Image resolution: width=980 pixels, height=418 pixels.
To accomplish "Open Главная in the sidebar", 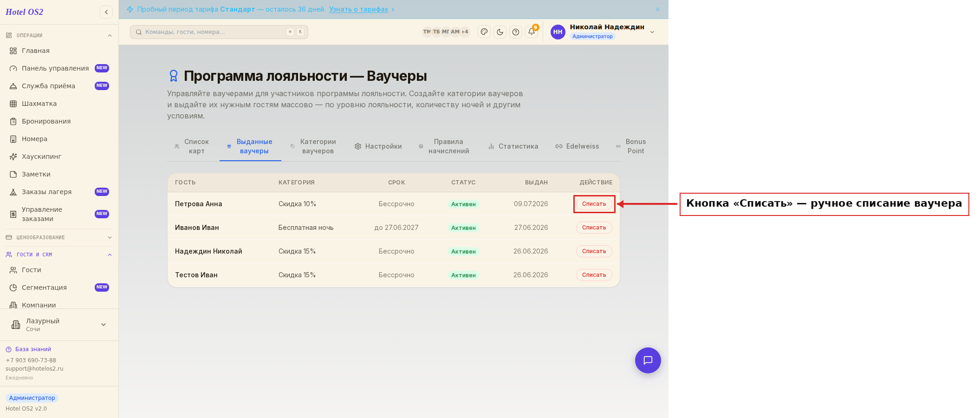I will click(59, 51).
